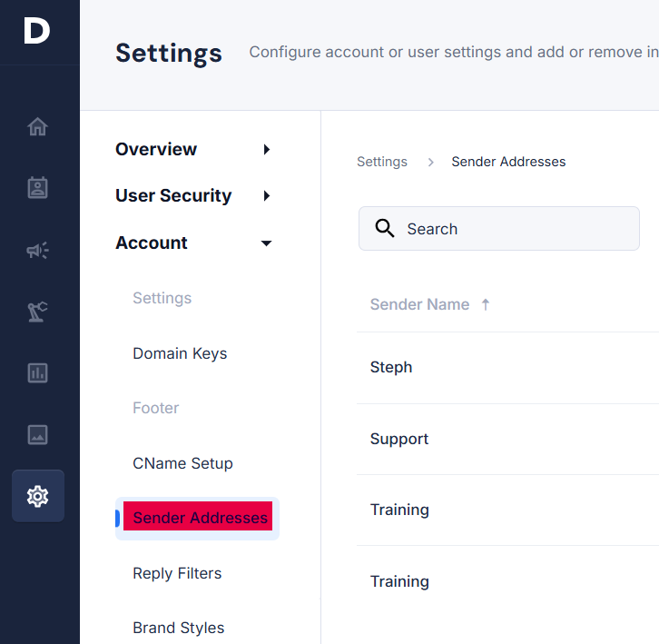Screen dimensions: 659x644
Task: Open Domain Keys menu item
Action: point(180,353)
